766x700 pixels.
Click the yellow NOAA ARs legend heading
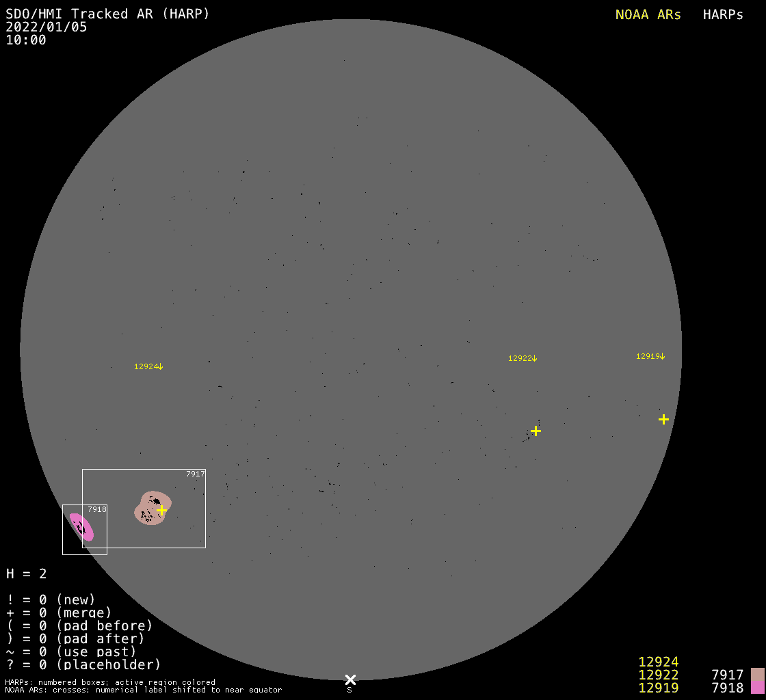point(648,15)
